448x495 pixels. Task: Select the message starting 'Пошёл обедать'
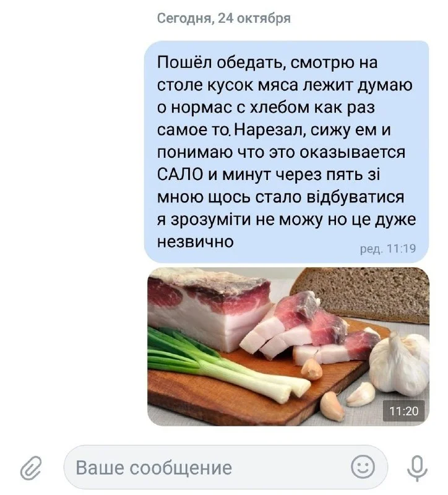click(x=286, y=152)
